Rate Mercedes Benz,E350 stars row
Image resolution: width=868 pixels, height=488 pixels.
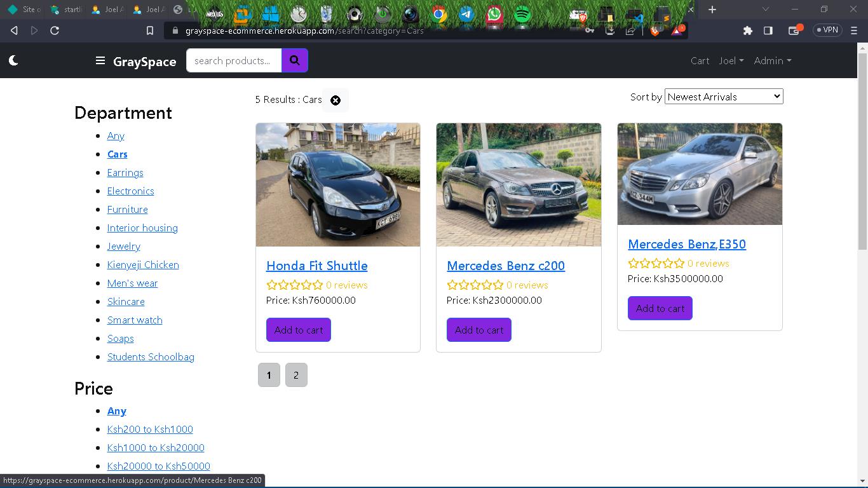[656, 264]
